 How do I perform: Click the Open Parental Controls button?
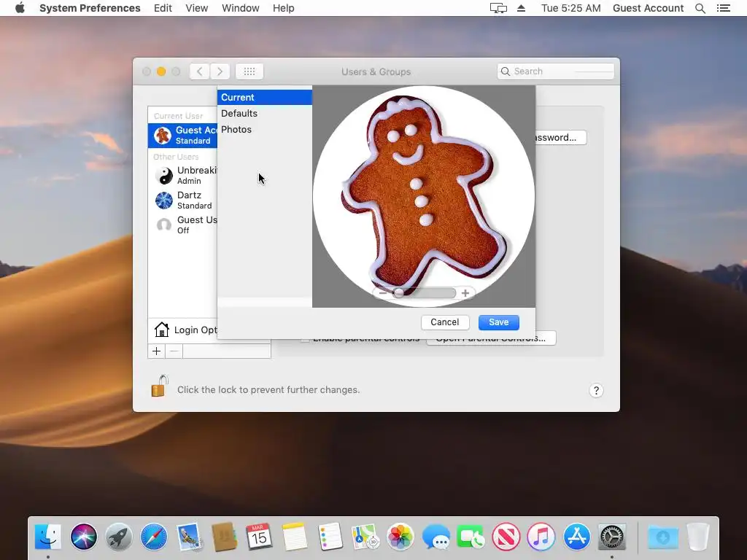point(491,338)
